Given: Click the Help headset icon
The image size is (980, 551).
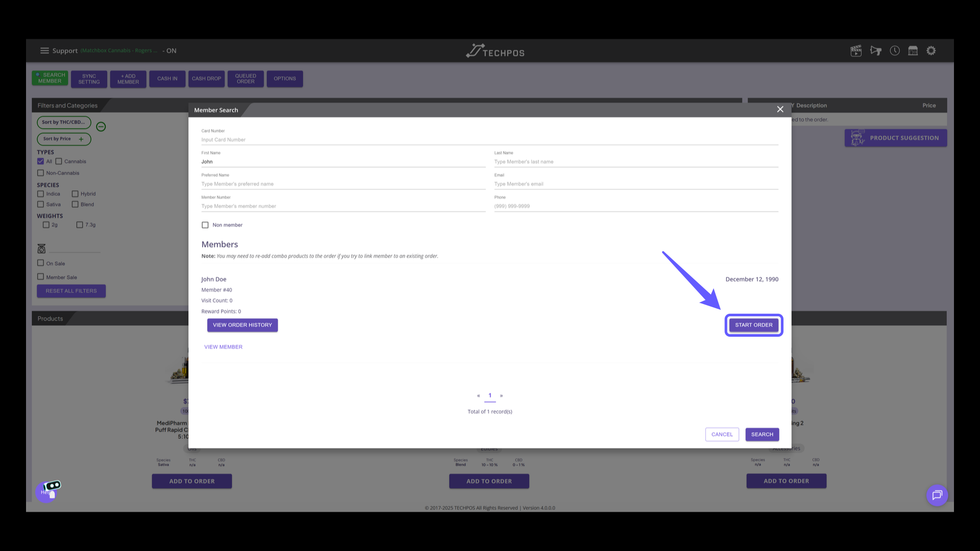Looking at the screenshot, I should coord(47,490).
